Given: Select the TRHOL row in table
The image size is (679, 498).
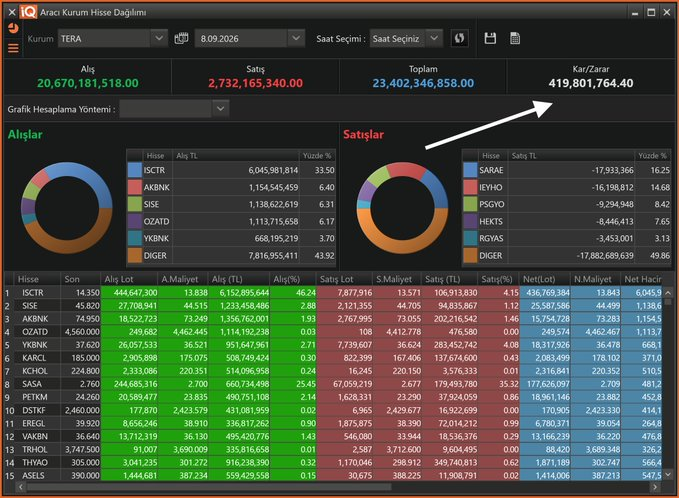Looking at the screenshot, I should click(333, 449).
